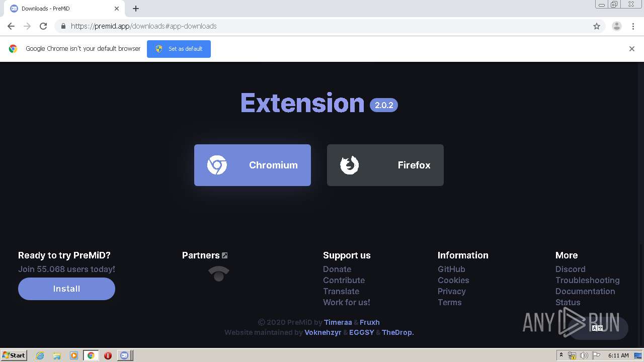Click the blue Install button
This screenshot has height=362, width=644.
pos(66,289)
